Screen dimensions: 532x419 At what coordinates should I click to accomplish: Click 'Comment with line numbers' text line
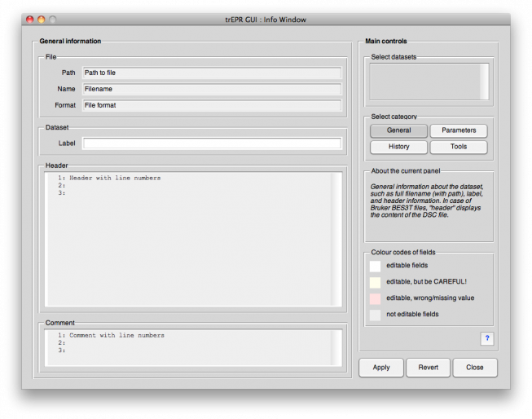click(x=117, y=336)
